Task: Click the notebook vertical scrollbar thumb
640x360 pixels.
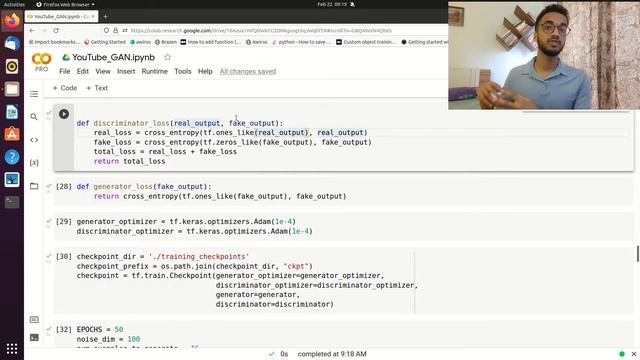Action: [x=638, y=254]
